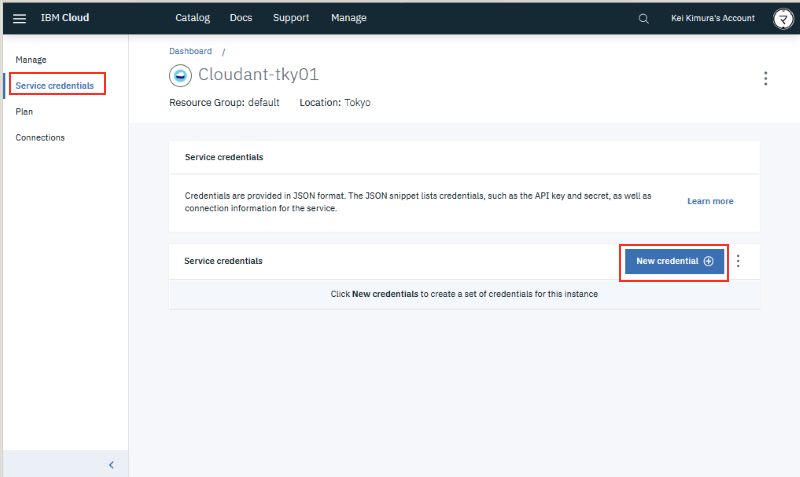
Task: Open the user avatar profile icon
Action: (783, 19)
